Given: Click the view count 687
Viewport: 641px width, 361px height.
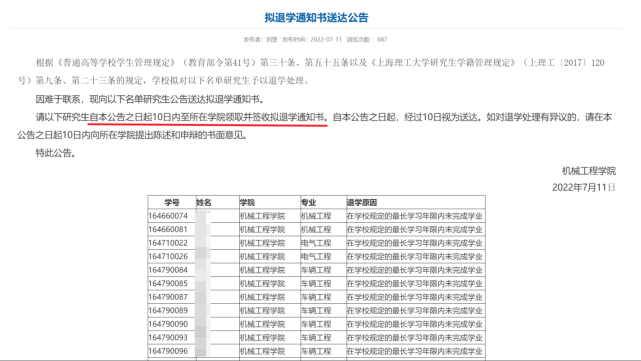Looking at the screenshot, I should click(382, 40).
